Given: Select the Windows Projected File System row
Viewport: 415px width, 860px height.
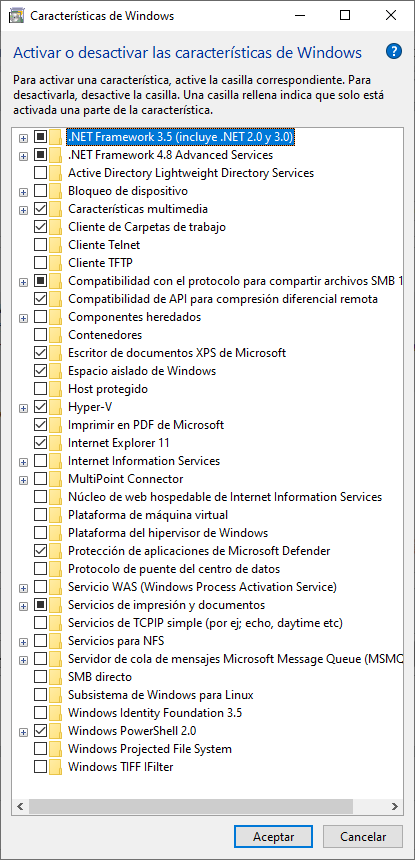Looking at the screenshot, I should pos(150,749).
